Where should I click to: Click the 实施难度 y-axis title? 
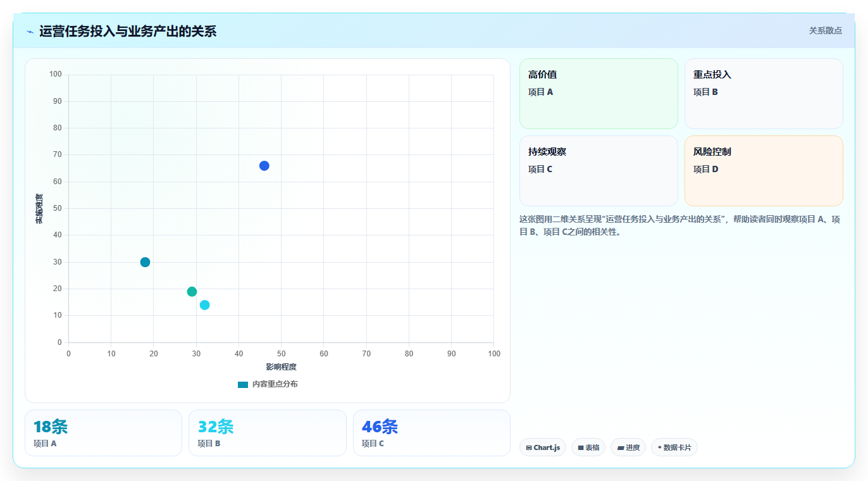point(39,208)
